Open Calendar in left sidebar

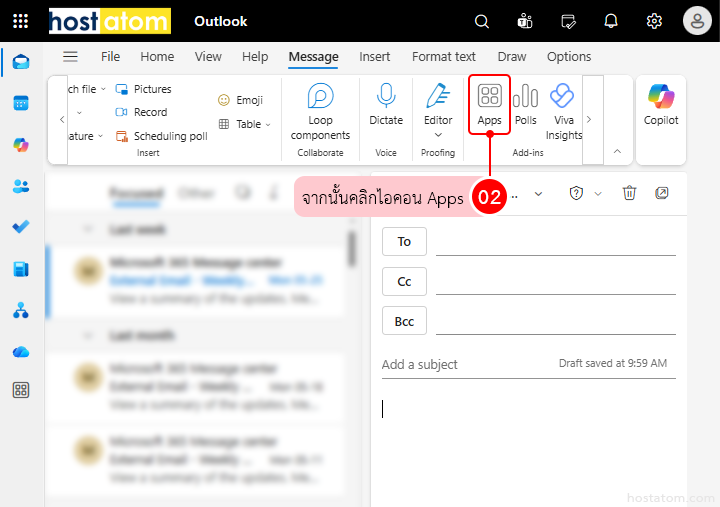21,103
